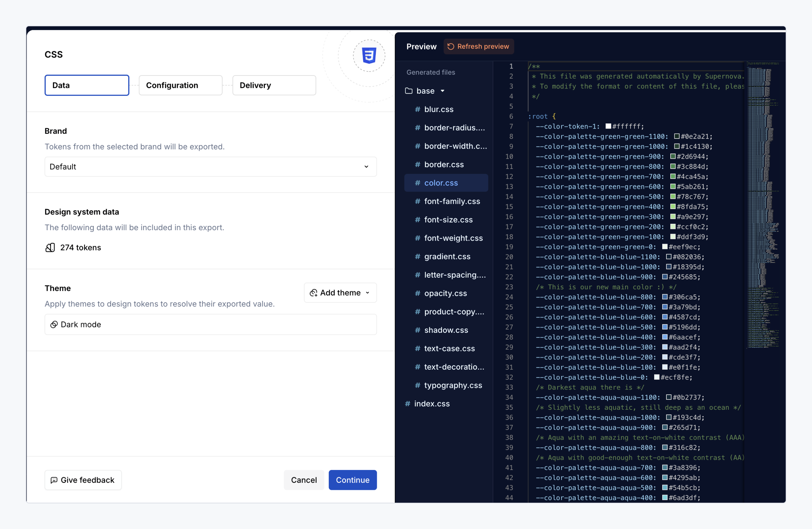Viewport: 812px width, 529px height.
Task: Click the Dark mode theme icon
Action: click(54, 324)
